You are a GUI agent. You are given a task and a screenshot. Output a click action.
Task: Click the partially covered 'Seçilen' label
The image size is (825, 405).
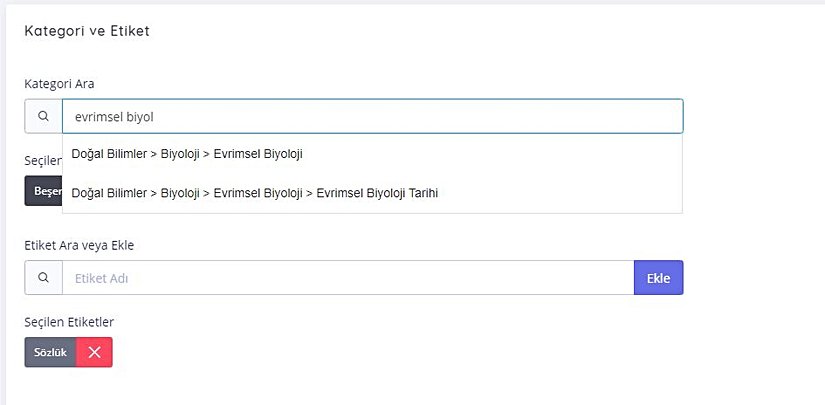point(42,160)
